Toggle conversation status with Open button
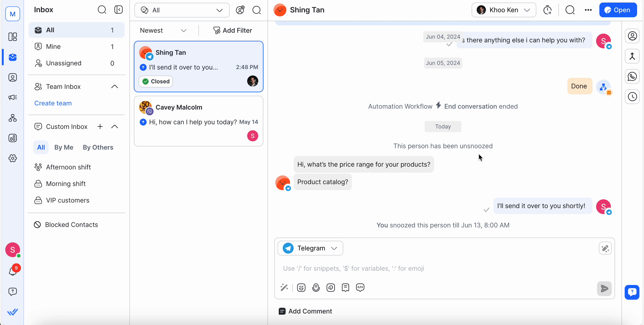The width and height of the screenshot is (644, 325). point(618,10)
